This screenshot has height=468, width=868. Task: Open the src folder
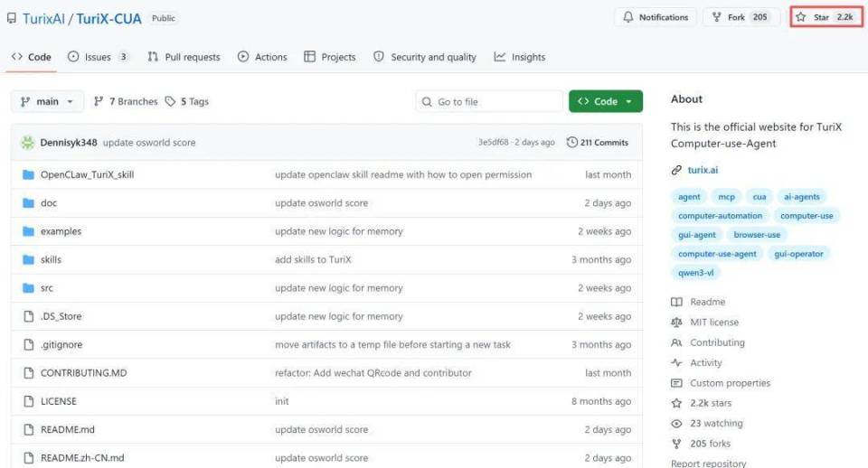[x=46, y=287]
